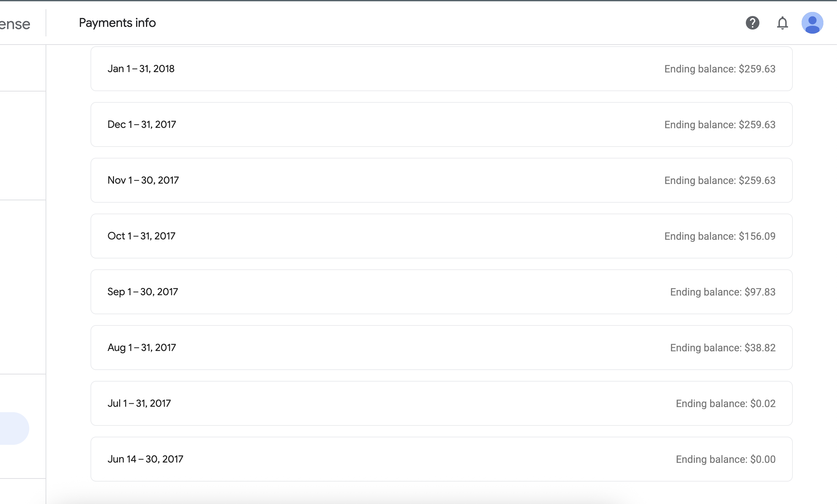Click Ending balance $0.00 for June
This screenshot has width=837, height=504.
726,459
